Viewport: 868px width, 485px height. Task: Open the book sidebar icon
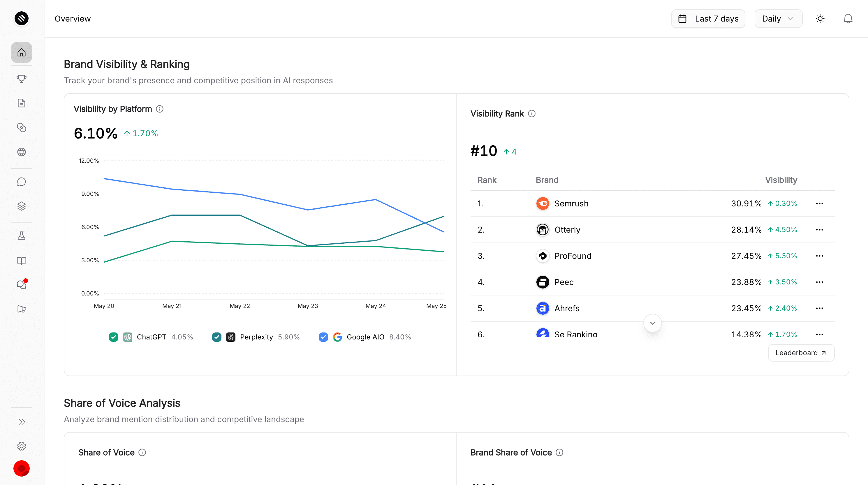click(x=22, y=261)
